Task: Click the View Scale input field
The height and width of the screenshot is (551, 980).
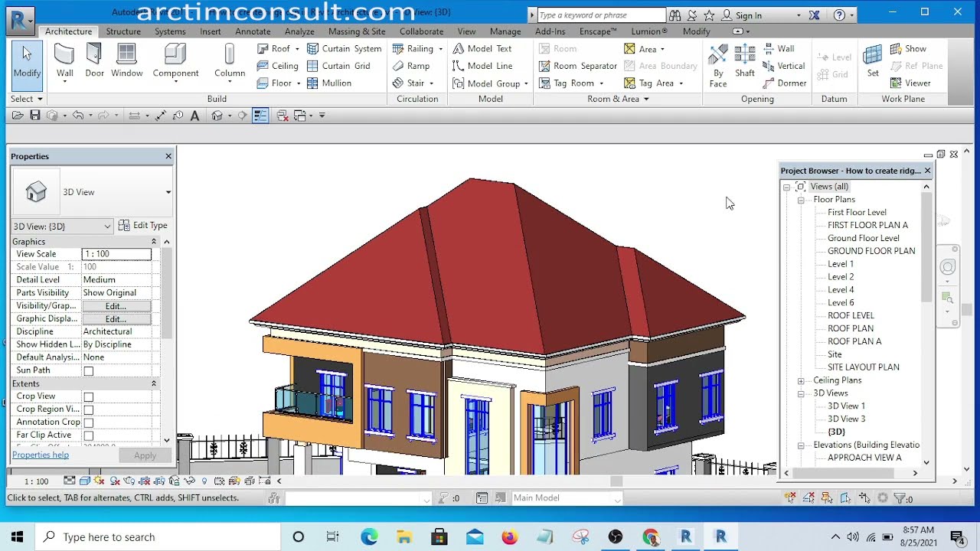Action: (116, 254)
